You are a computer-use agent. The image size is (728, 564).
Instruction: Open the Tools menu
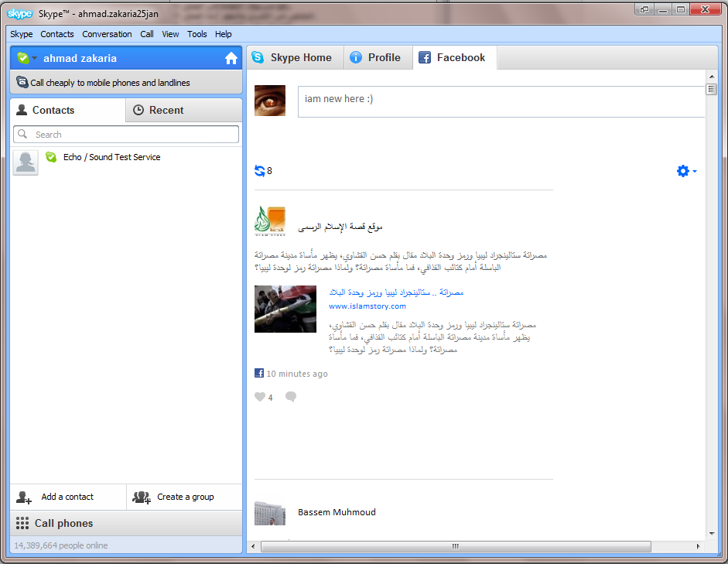click(197, 34)
